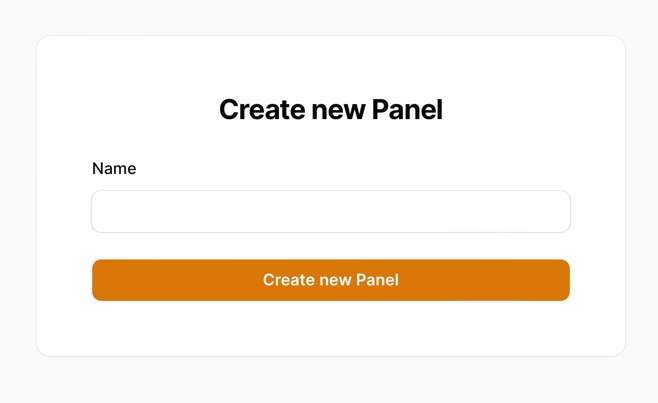Confirm panel creation using the orange button
The image size is (658, 403).
click(330, 280)
